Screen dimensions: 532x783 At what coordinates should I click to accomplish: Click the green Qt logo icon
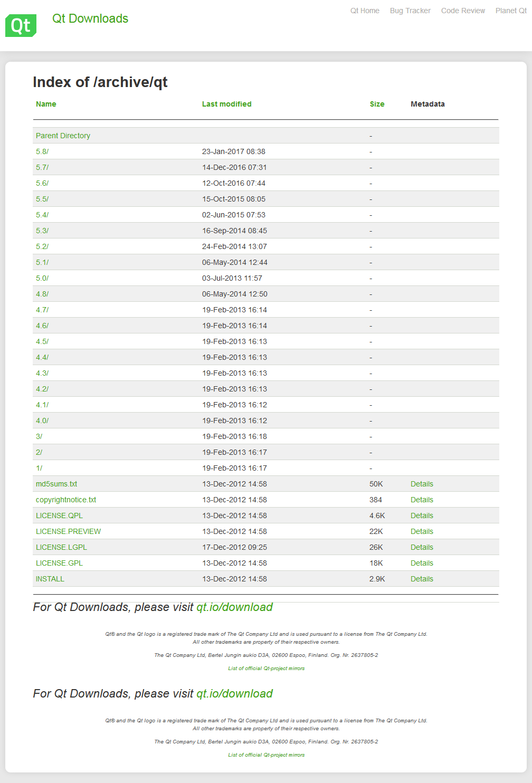click(x=21, y=25)
